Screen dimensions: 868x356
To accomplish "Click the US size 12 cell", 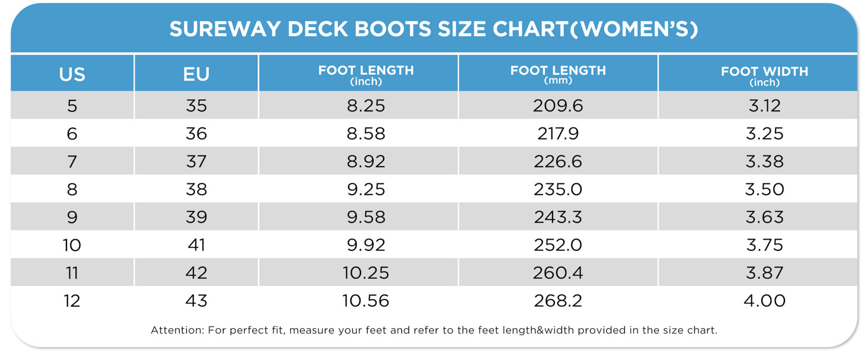I will point(72,301).
